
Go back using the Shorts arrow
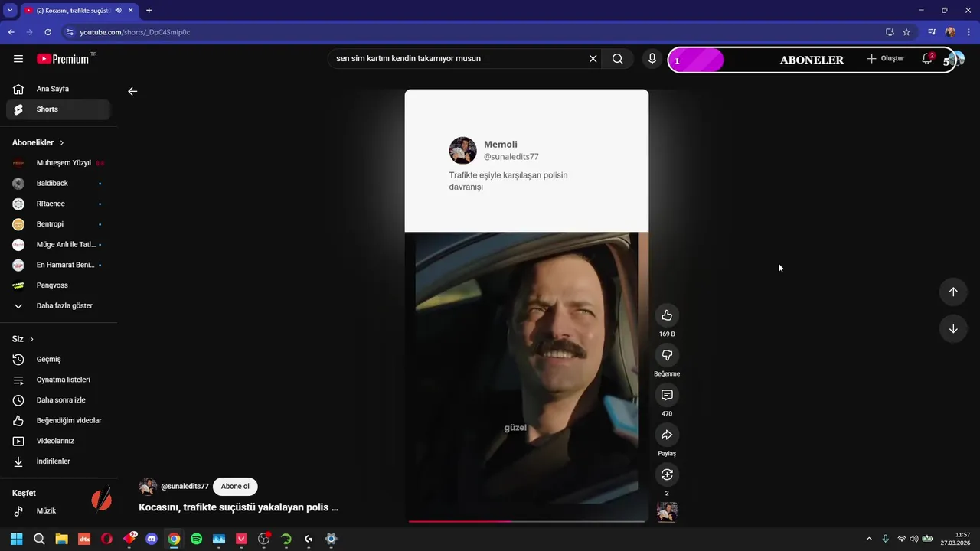pos(132,91)
